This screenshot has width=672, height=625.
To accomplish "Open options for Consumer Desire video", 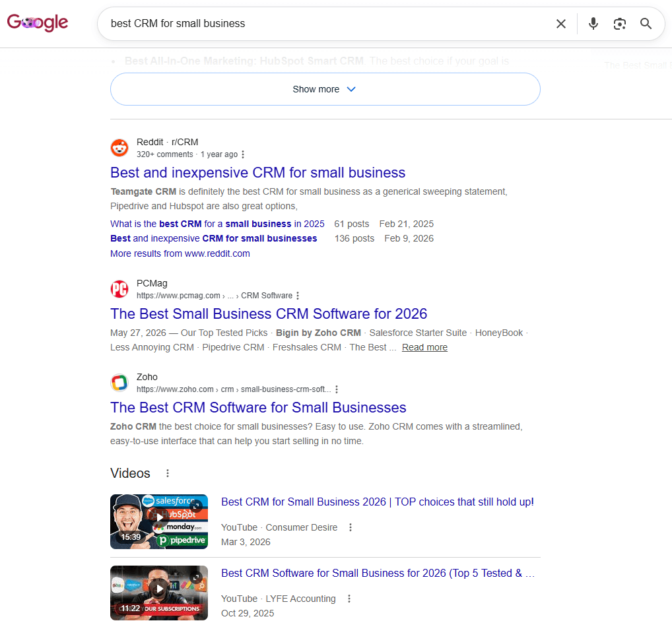I will (x=351, y=527).
